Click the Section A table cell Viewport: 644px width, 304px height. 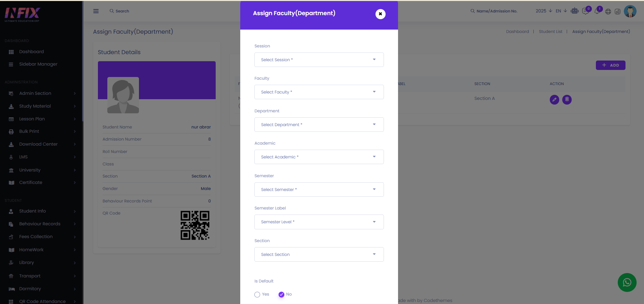pyautogui.click(x=485, y=98)
